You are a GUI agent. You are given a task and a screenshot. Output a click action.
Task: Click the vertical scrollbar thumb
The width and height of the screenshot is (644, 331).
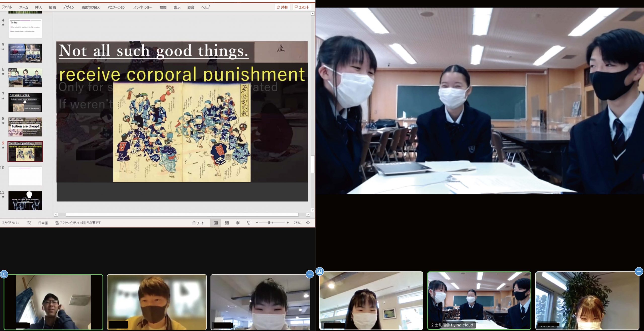[313, 164]
